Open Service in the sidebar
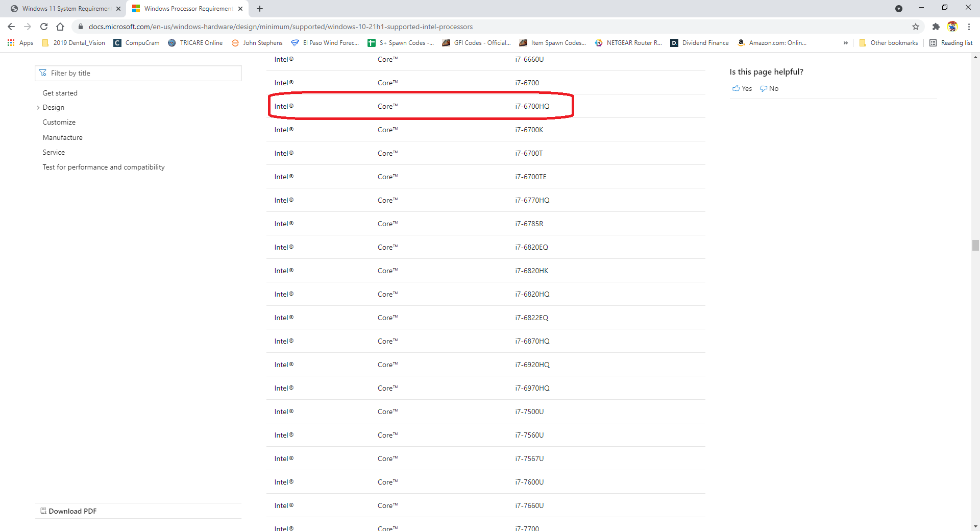The height and width of the screenshot is (531, 980). (x=54, y=152)
